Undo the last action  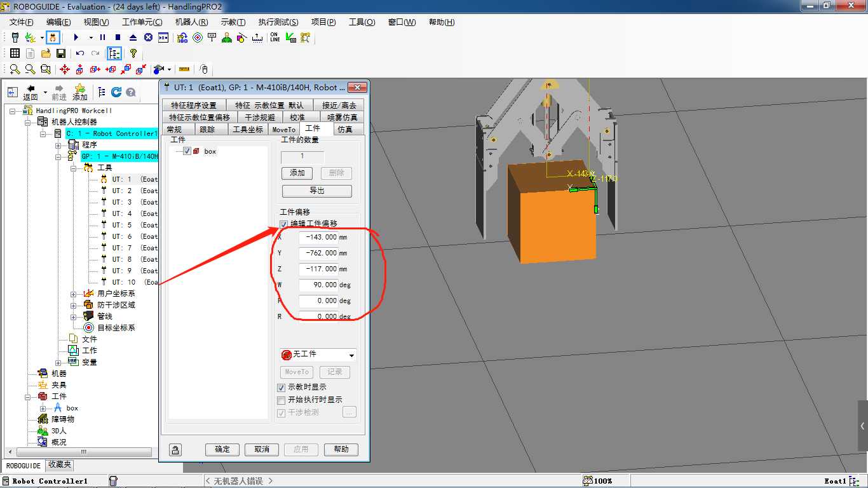point(80,53)
